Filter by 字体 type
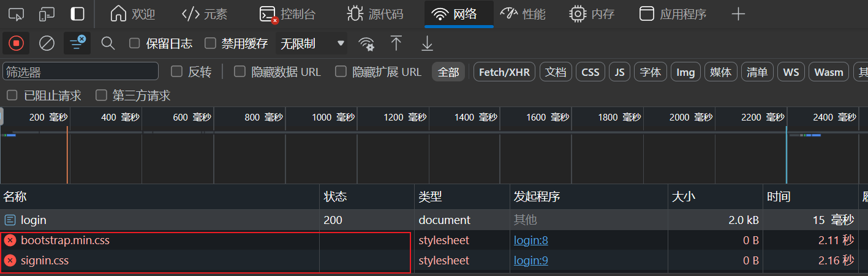868x276 pixels. coord(651,72)
